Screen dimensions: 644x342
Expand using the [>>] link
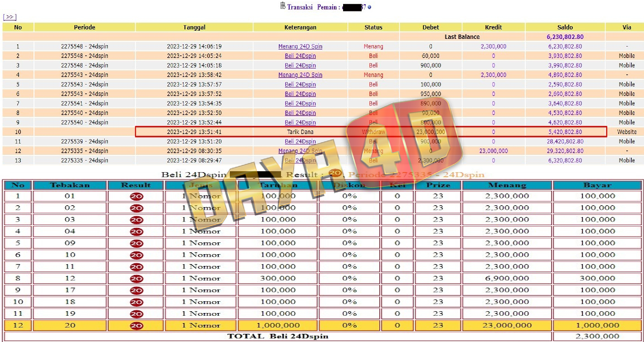[10, 17]
